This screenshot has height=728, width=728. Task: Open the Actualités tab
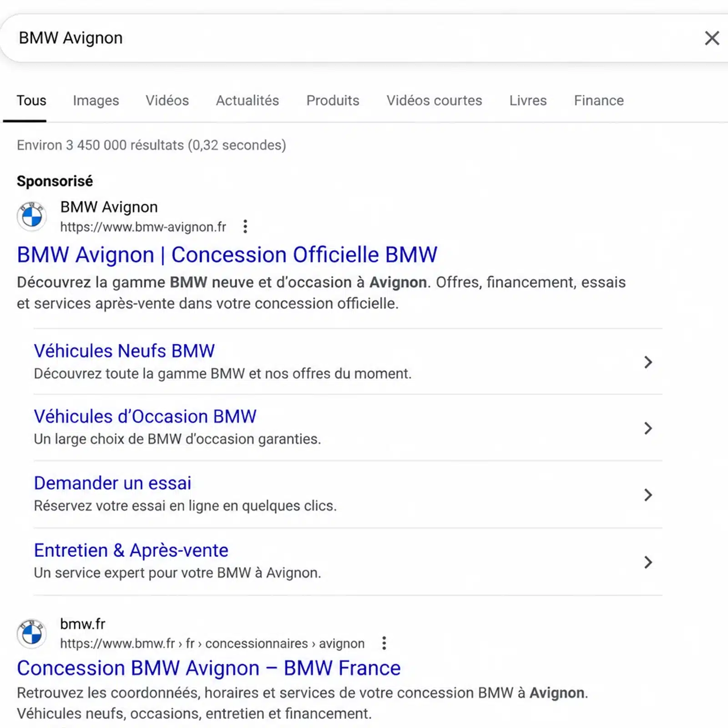click(x=248, y=101)
